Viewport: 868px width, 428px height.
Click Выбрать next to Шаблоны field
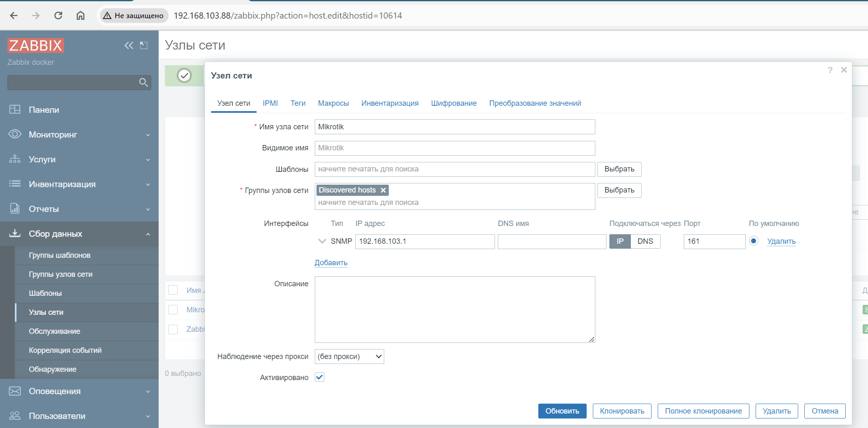[619, 169]
